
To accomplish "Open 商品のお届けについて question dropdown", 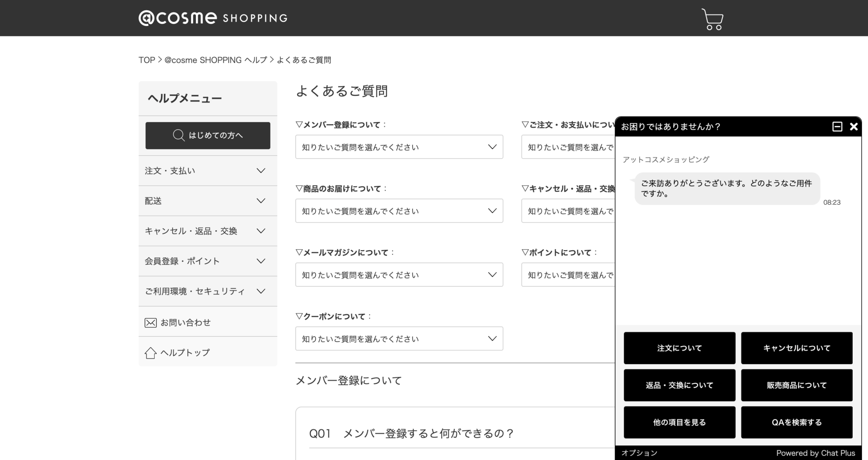I will (399, 211).
